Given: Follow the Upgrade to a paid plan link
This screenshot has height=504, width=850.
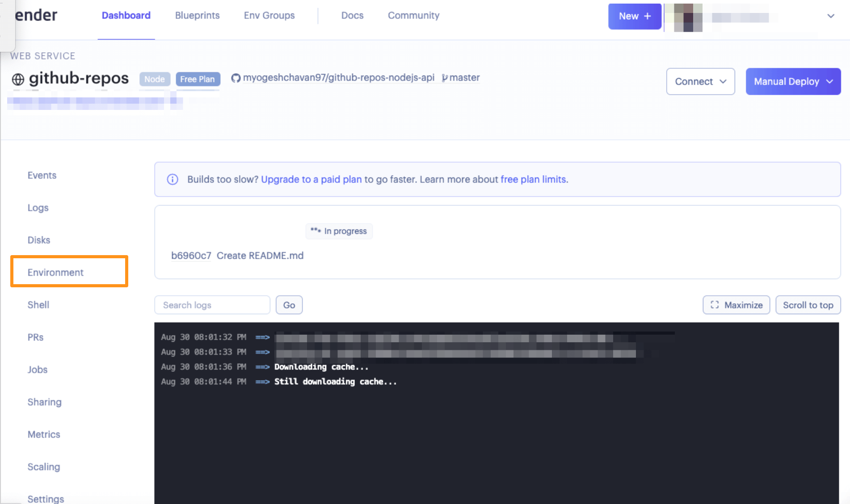Looking at the screenshot, I should click(311, 180).
